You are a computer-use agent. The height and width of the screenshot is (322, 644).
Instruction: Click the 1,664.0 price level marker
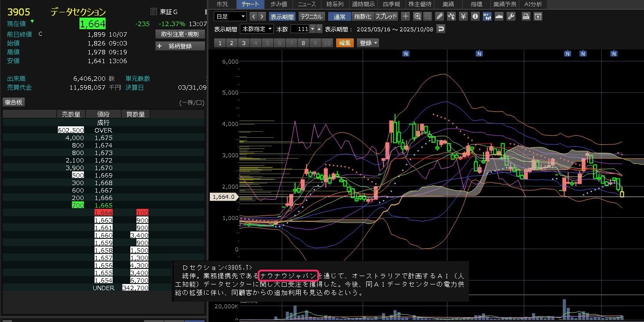click(x=224, y=197)
